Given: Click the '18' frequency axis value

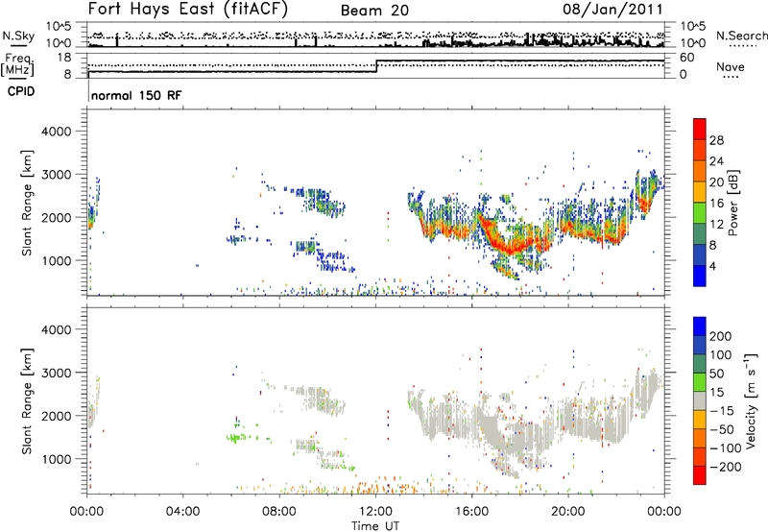Looking at the screenshot, I should click(x=63, y=58).
